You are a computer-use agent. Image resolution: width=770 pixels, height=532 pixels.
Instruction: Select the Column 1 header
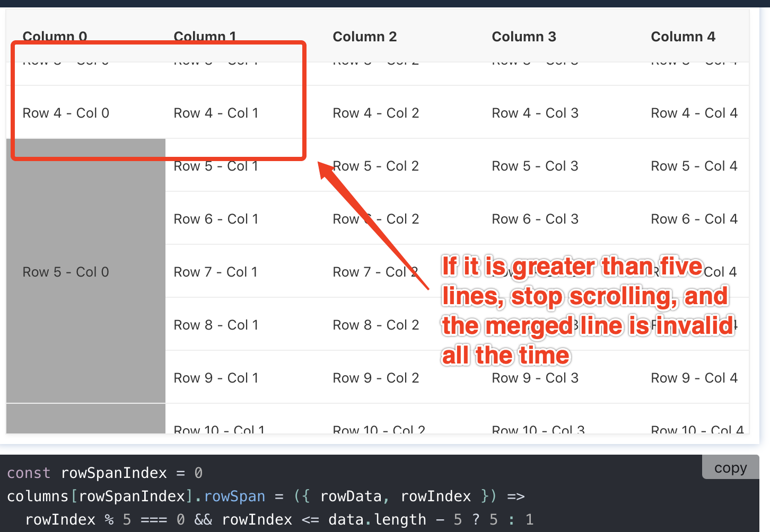(205, 36)
